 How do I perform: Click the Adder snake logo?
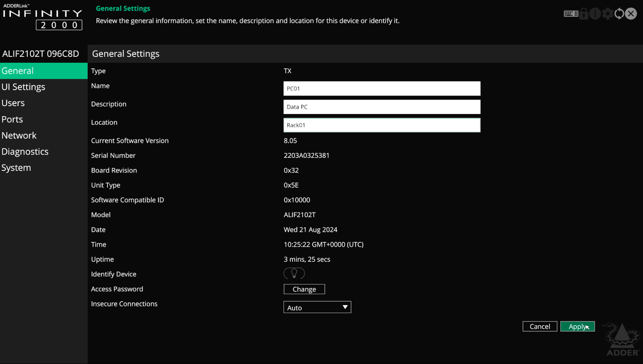click(x=622, y=340)
